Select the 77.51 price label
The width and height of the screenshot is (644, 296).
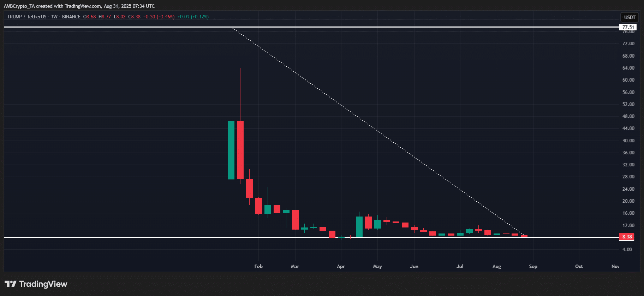coord(628,27)
